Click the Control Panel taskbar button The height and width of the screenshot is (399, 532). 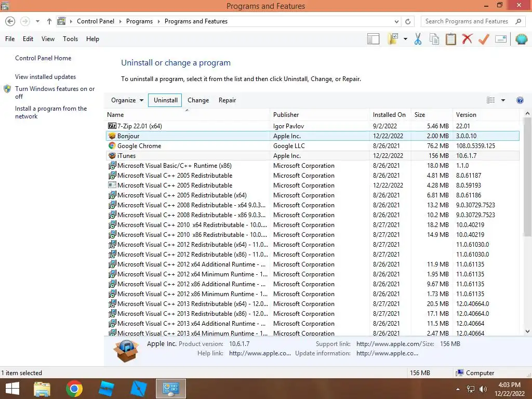click(170, 389)
